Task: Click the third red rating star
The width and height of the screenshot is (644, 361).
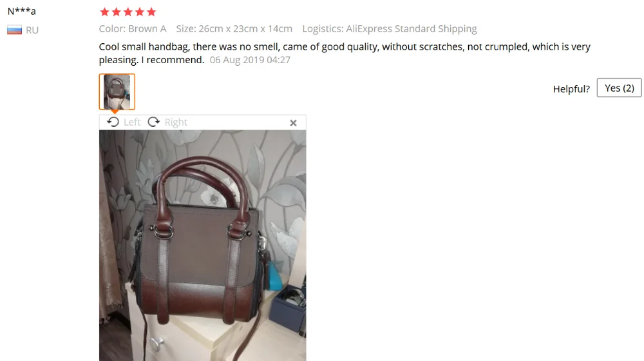Action: [x=128, y=12]
